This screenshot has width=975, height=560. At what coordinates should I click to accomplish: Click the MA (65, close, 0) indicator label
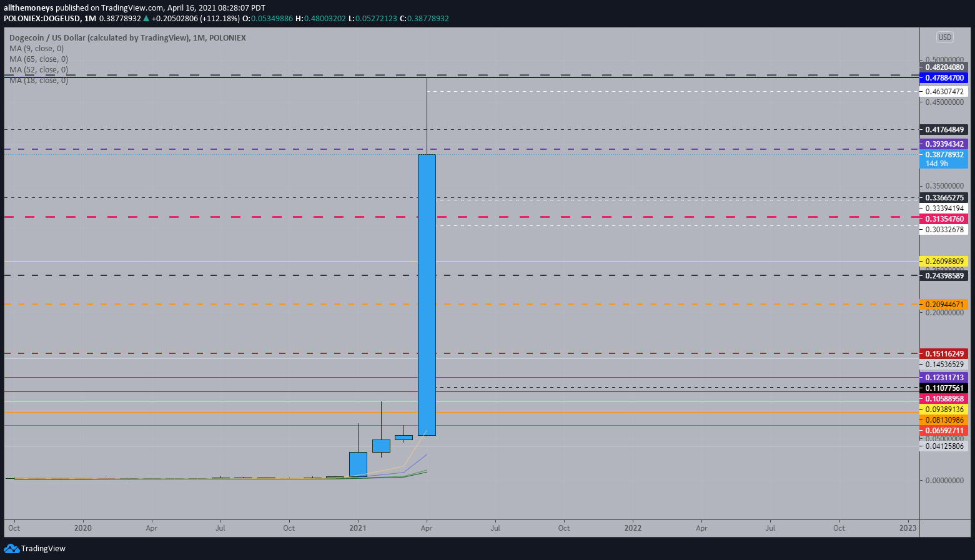(39, 59)
